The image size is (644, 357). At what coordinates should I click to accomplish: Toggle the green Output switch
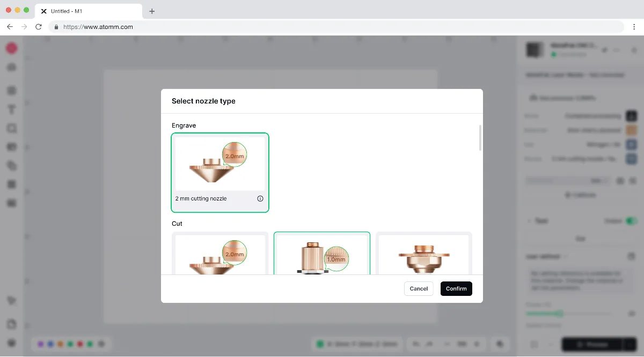pyautogui.click(x=631, y=221)
